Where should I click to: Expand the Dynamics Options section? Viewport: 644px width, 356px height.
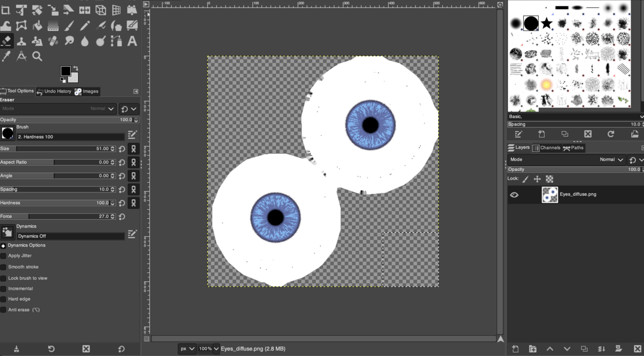point(4,245)
